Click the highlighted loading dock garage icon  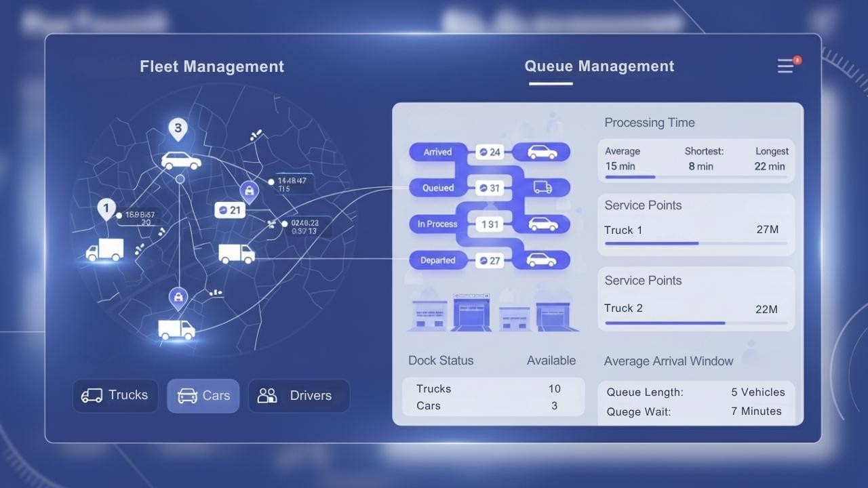[471, 313]
